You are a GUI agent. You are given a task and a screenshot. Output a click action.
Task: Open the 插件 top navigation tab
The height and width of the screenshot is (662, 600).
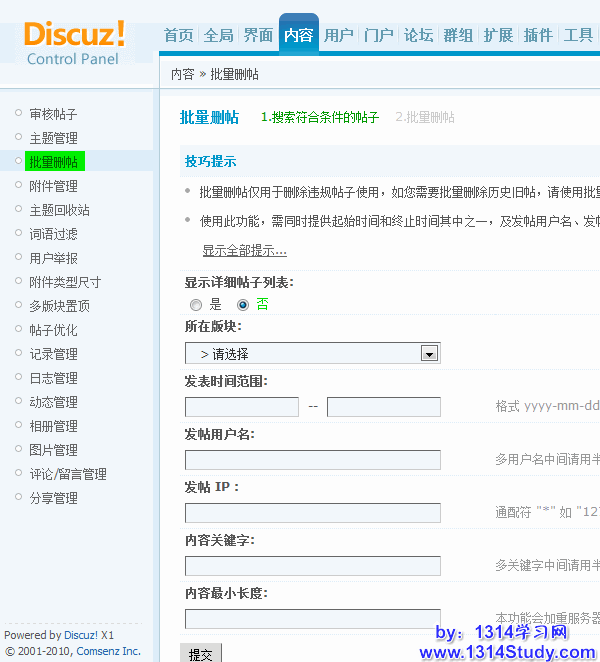pos(538,35)
